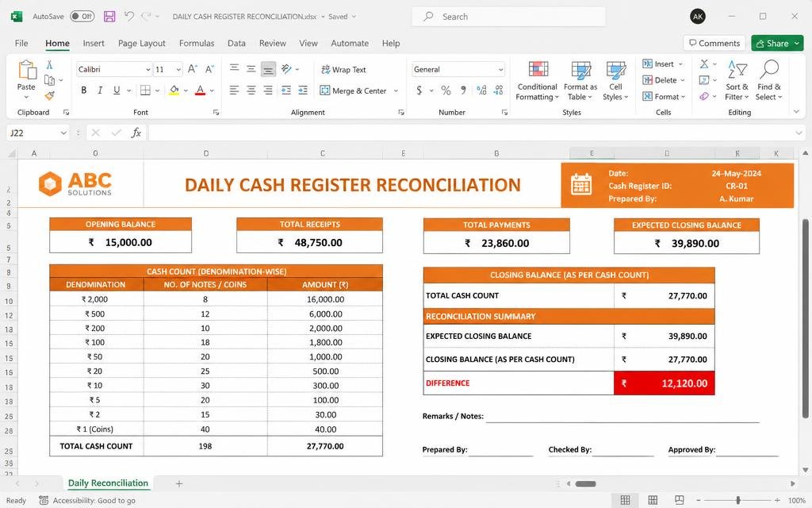Click the Orientation text-angle icon
The image size is (812, 508).
tap(286, 69)
